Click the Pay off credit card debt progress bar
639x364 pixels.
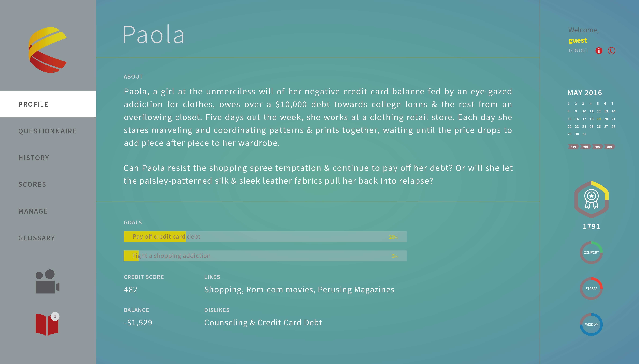point(265,236)
